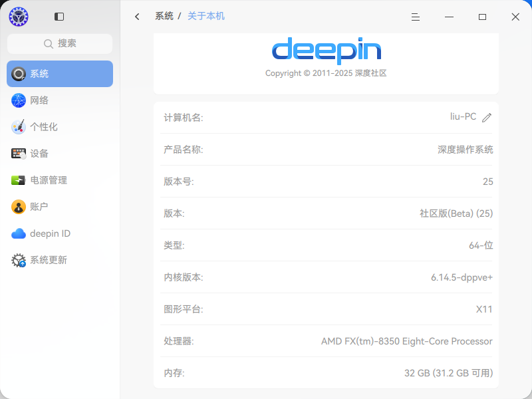Click edition value 社区版(Beta) (25)
Image resolution: width=532 pixels, height=399 pixels.
click(456, 213)
